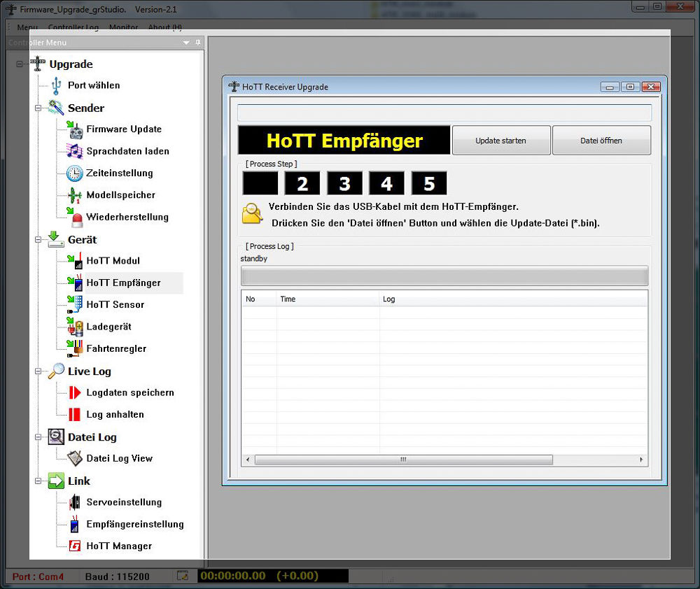
Task: Open the Controller Menu panel dropdown arrow
Action: (x=186, y=43)
